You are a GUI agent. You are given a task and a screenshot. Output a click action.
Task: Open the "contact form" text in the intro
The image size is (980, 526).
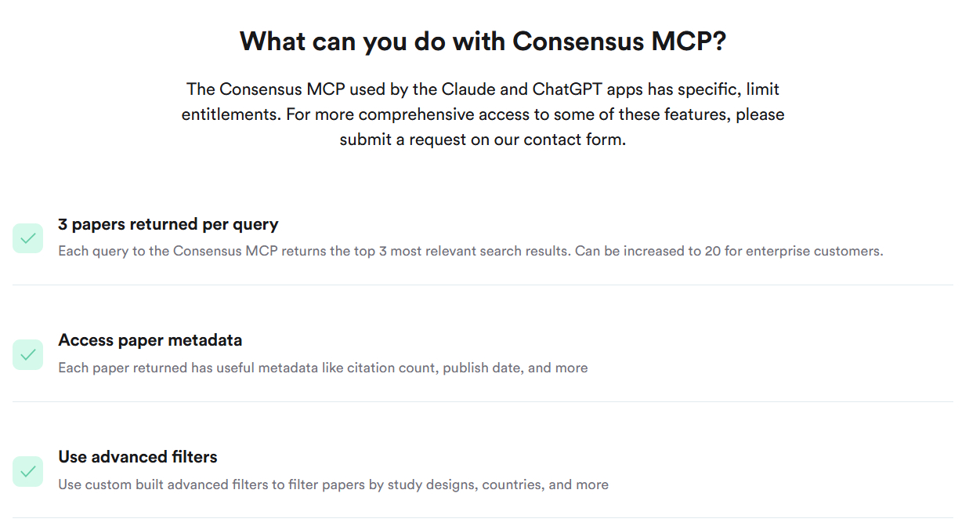(575, 140)
